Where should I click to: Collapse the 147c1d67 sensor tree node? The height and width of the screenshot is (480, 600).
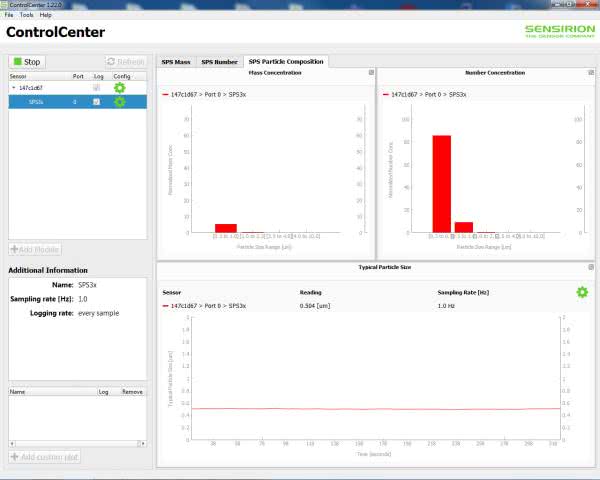(x=14, y=88)
